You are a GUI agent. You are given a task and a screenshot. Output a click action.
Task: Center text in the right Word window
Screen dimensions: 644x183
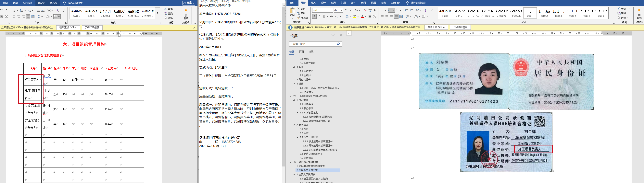[x=387, y=17]
